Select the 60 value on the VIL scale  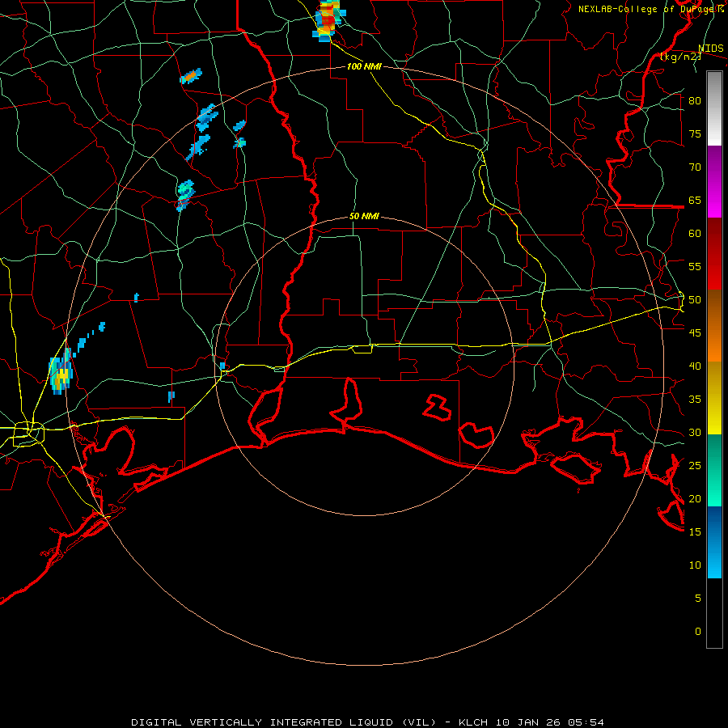tap(695, 234)
